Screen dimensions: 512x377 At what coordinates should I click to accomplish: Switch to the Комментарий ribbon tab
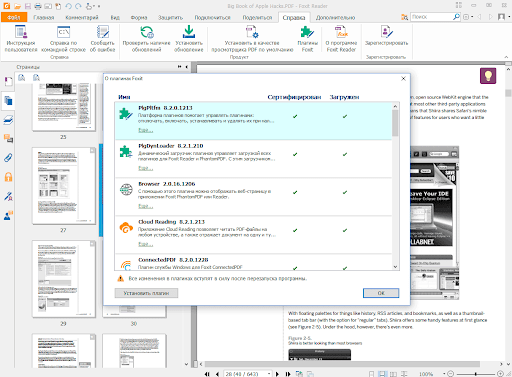click(x=82, y=17)
